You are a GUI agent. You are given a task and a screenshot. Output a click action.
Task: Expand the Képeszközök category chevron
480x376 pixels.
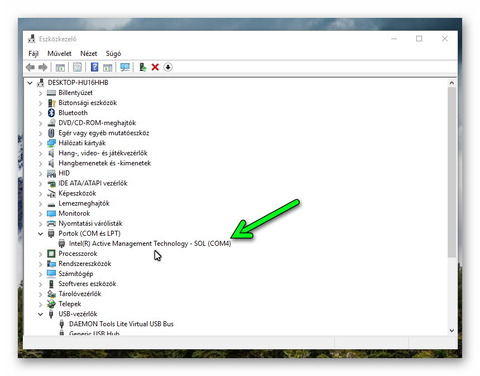pyautogui.click(x=40, y=194)
